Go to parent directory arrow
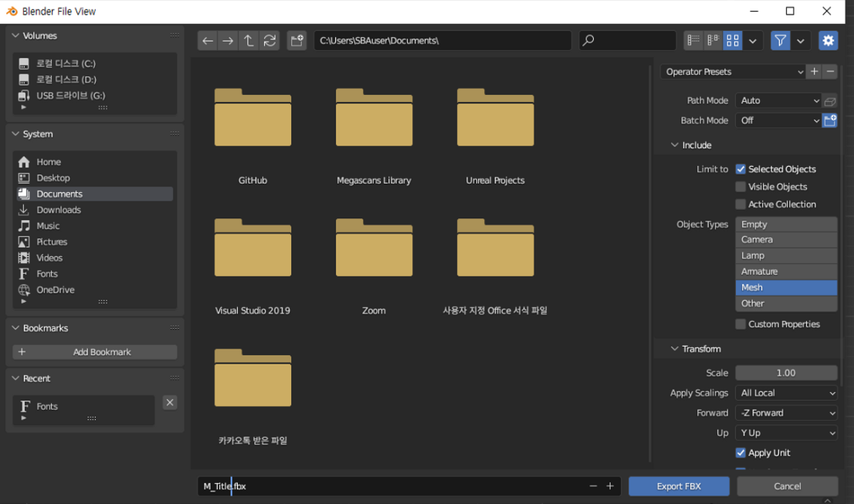The width and height of the screenshot is (854, 504). 249,41
